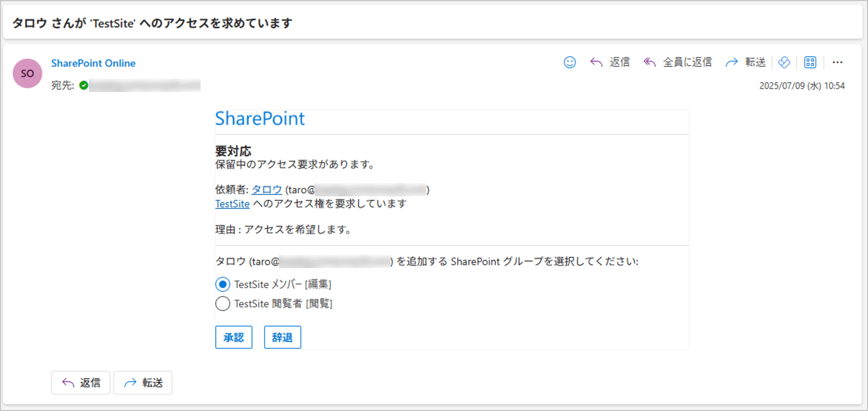Approve the request with 承認 button
Image resolution: width=868 pixels, height=411 pixels.
pos(234,337)
